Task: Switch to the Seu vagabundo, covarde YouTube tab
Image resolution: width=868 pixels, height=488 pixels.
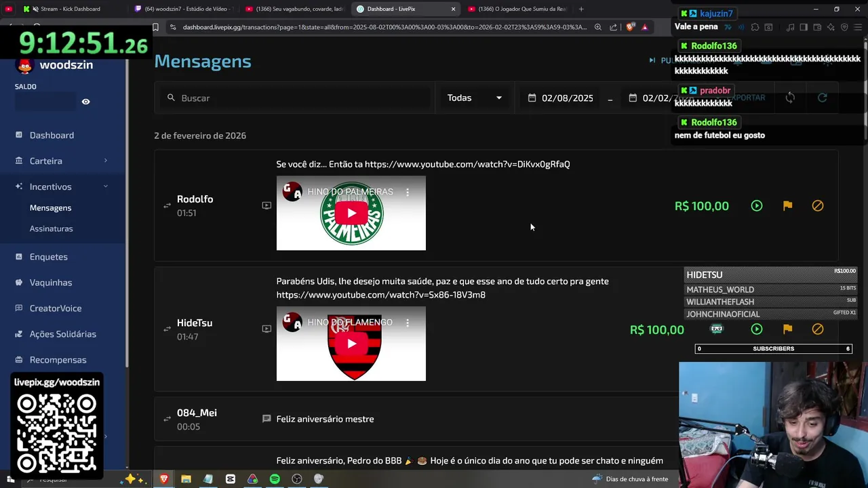Action: [x=295, y=9]
